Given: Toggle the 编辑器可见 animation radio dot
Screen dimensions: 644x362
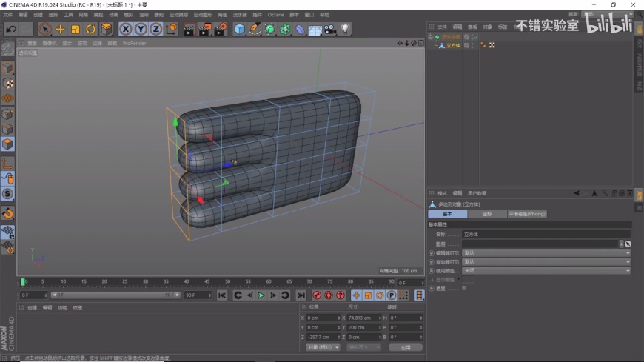Looking at the screenshot, I should 432,252.
